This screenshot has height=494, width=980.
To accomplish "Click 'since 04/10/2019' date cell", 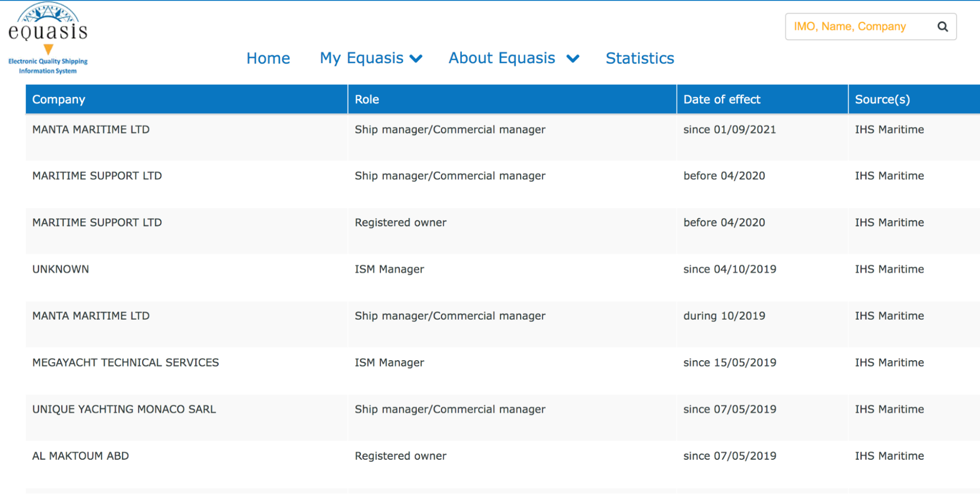I will (x=729, y=269).
